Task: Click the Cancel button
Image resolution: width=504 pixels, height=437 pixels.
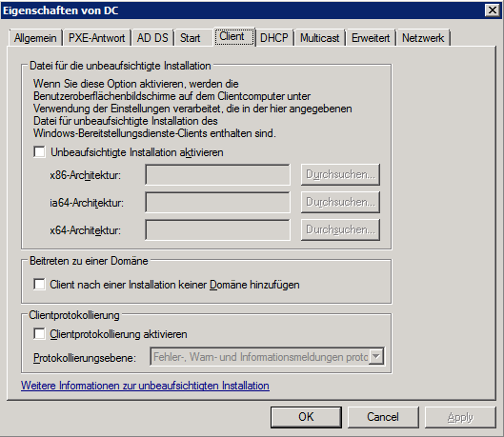Action: click(383, 417)
